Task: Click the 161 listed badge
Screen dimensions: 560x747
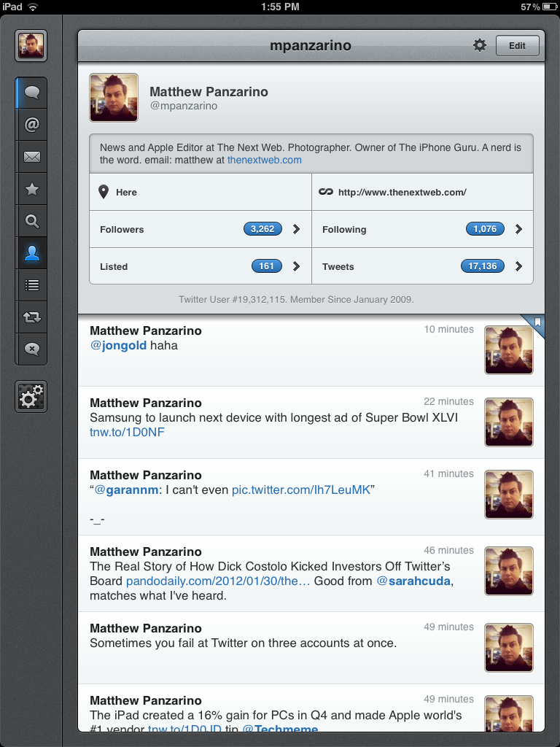Action: [x=267, y=266]
